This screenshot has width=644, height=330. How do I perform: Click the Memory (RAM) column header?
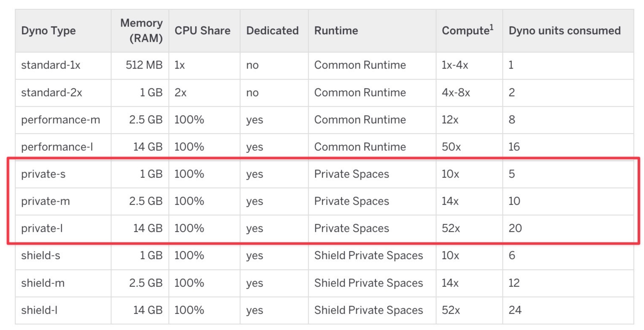click(x=141, y=31)
